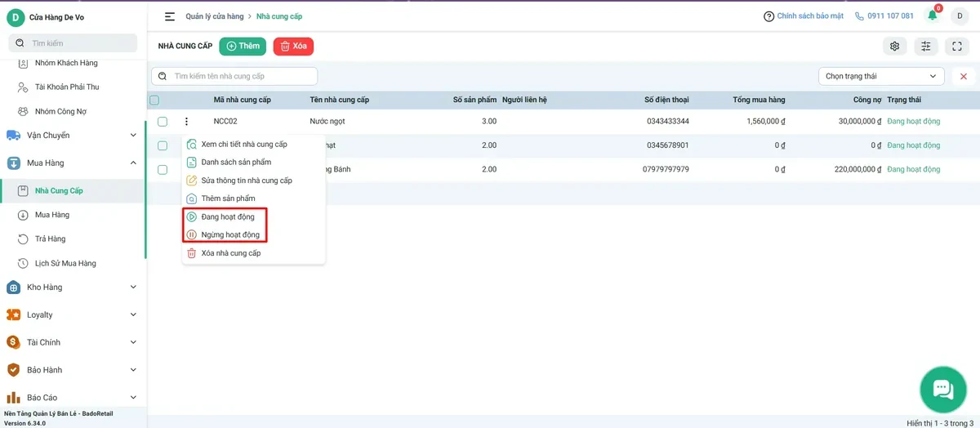This screenshot has width=980, height=428.
Task: Toggle the fullscreen icon
Action: tap(957, 47)
